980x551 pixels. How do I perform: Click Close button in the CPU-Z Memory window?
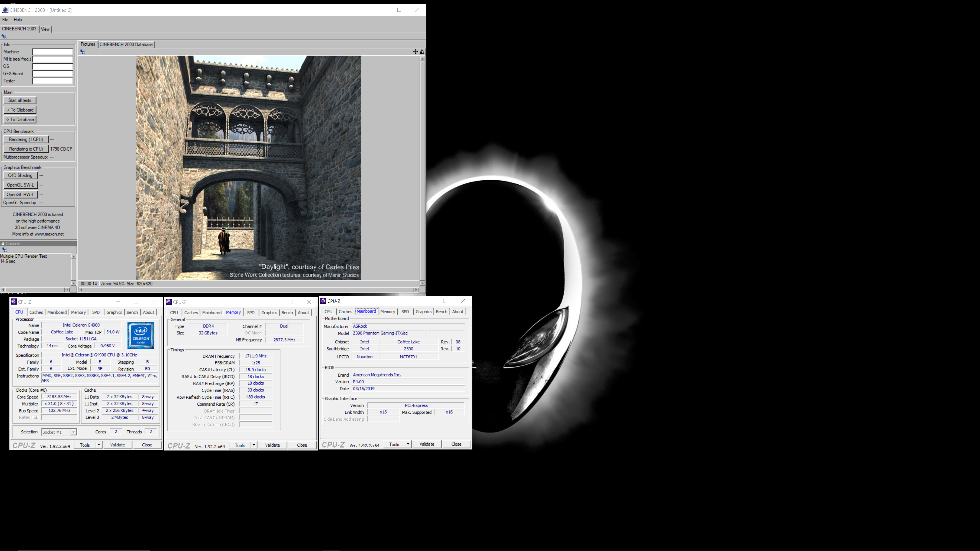point(302,445)
